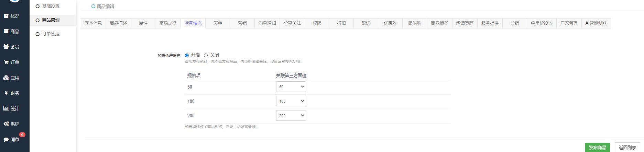The width and height of the screenshot is (644, 152).
Task: Open the 财务 finance yen icon
Action: click(6, 93)
